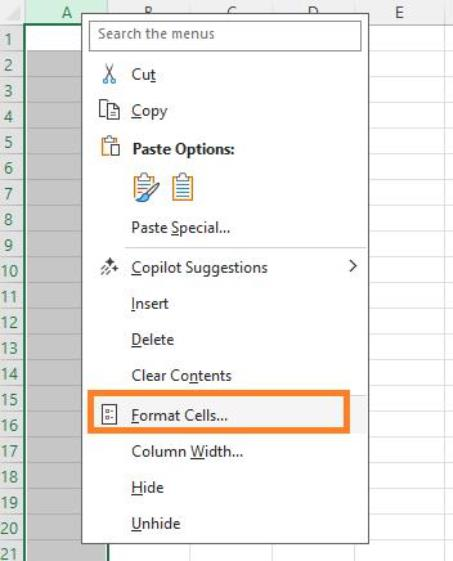Click the Copilot sparkle icon
This screenshot has width=453, height=561.
pos(109,267)
